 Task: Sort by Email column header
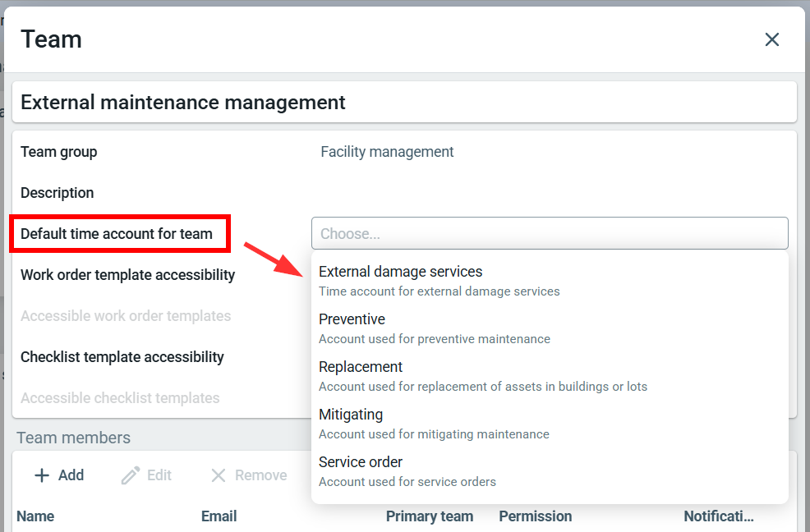coord(219,516)
